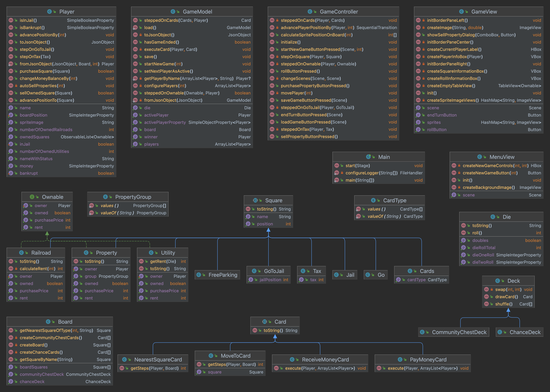The image size is (550, 392).
Task: Click the class icon beside MenuView header
Action: point(480,157)
